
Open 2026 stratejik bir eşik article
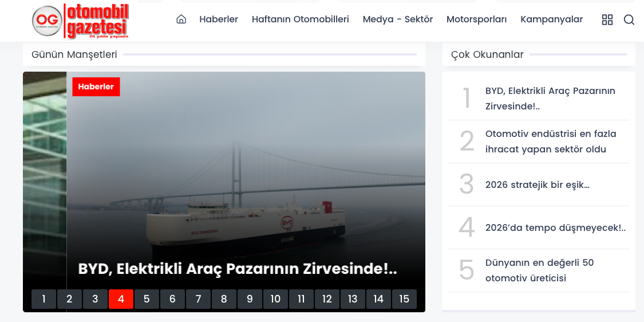pyautogui.click(x=538, y=184)
